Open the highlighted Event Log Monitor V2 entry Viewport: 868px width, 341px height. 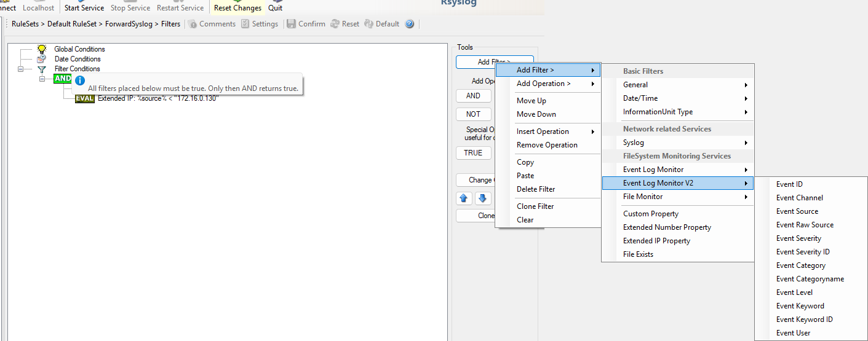[x=677, y=183]
